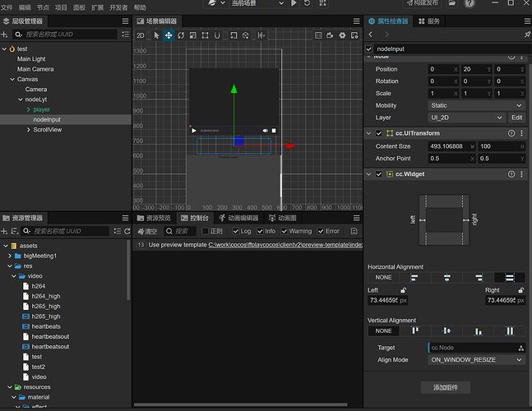Add a node with the hierarchy plus icon
This screenshot has width=532, height=411.
pos(5,35)
